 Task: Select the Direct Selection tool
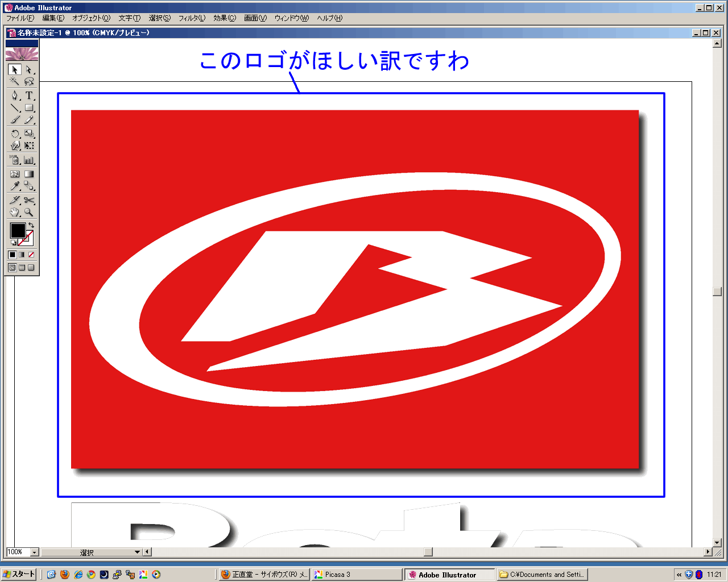(29, 69)
